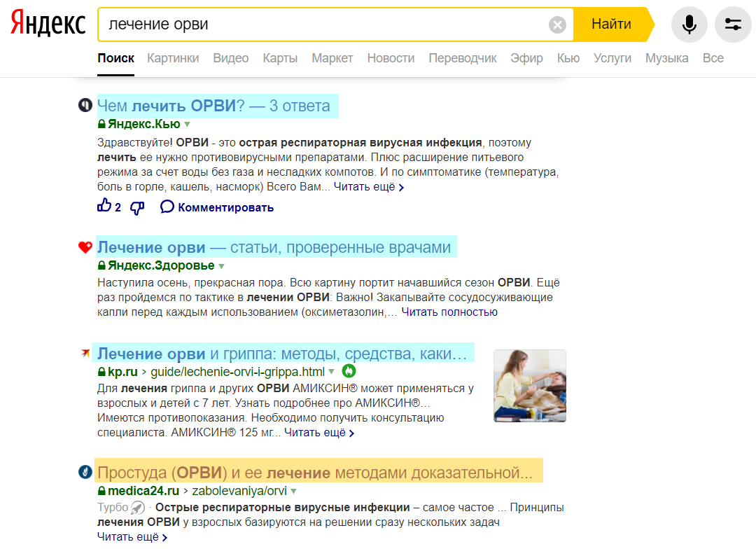Click Читать ещё in the Яндекс.Кью snippet
The width and height of the screenshot is (756, 556).
tap(368, 187)
